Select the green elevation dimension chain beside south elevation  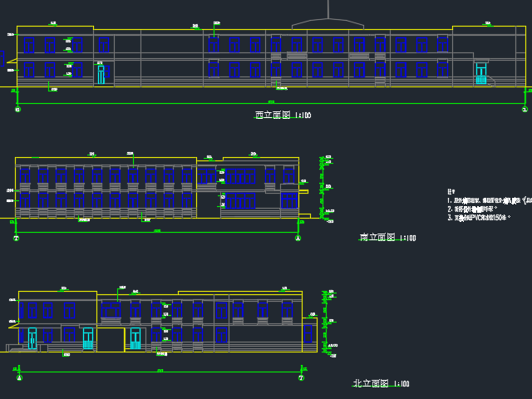click(321, 188)
